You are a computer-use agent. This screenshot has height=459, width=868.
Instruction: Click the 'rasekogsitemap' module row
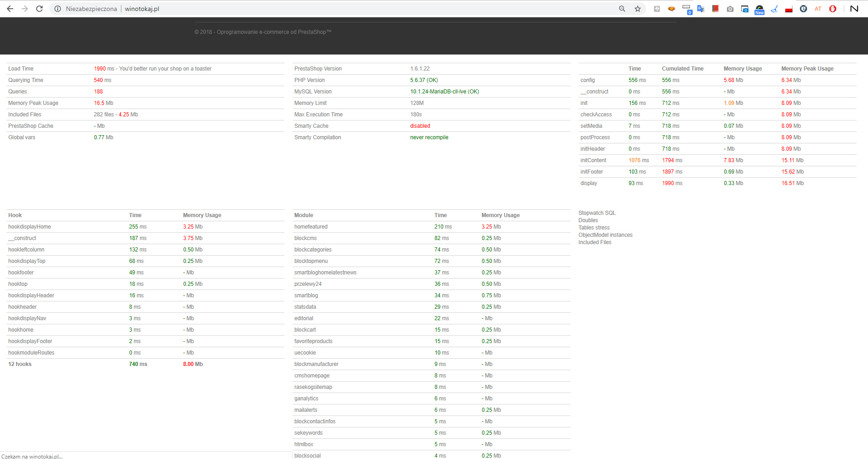click(x=431, y=387)
